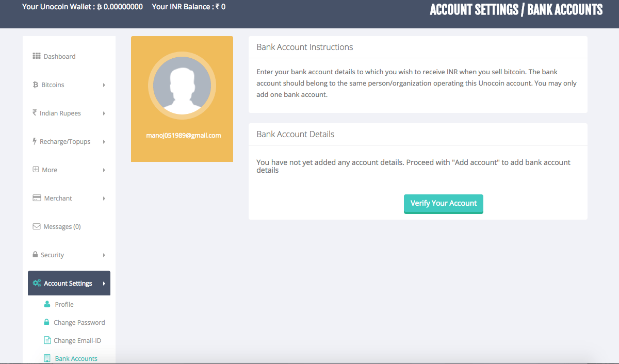Image resolution: width=619 pixels, height=364 pixels.
Task: Click the Bank Account Details heading
Action: [x=296, y=134]
